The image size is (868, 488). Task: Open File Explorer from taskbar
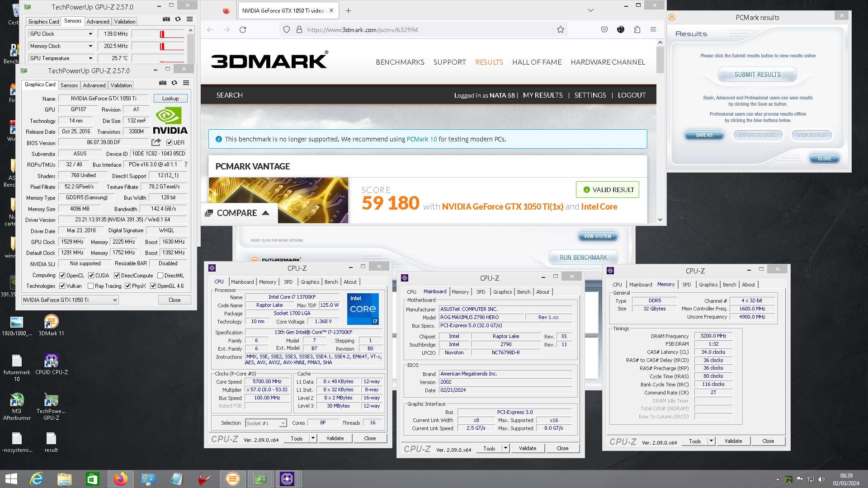pos(65,479)
